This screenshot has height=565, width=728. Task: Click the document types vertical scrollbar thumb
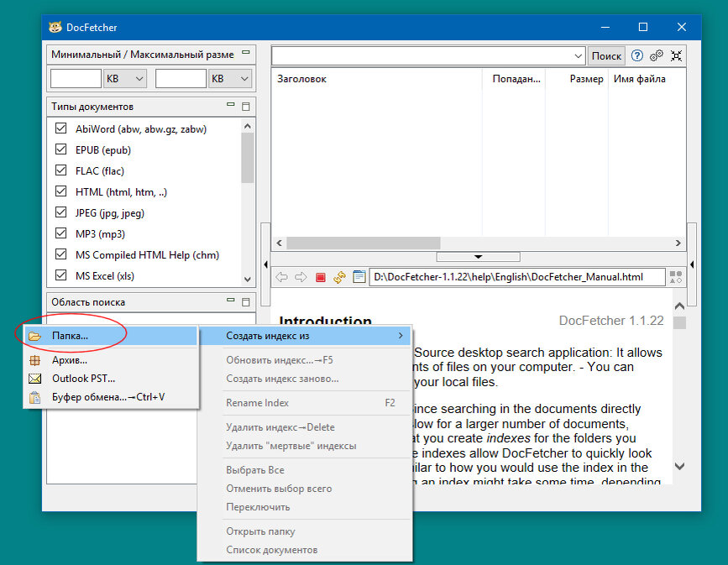tap(248, 158)
